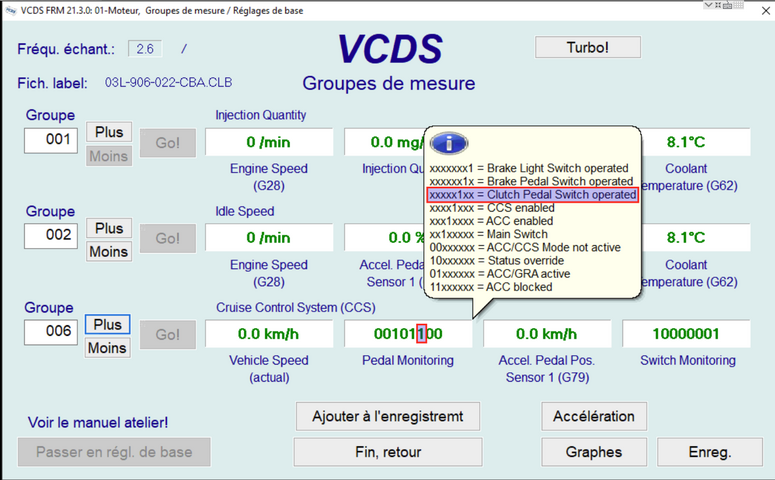Click tooltip line Brake Pedal Switch operated

click(x=531, y=181)
